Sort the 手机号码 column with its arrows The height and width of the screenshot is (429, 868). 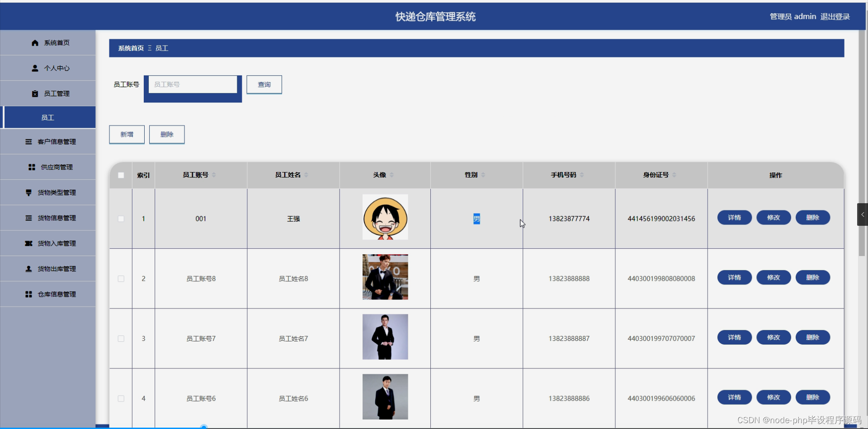tap(582, 175)
